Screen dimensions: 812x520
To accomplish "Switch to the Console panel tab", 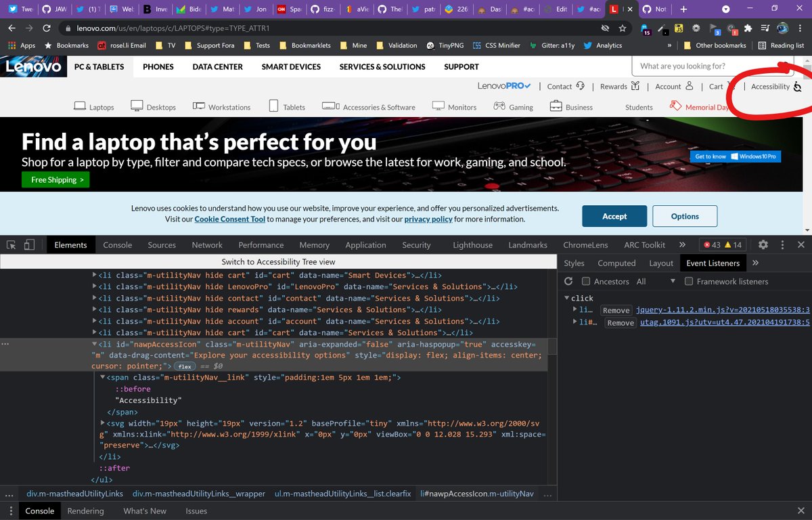I will (x=118, y=244).
